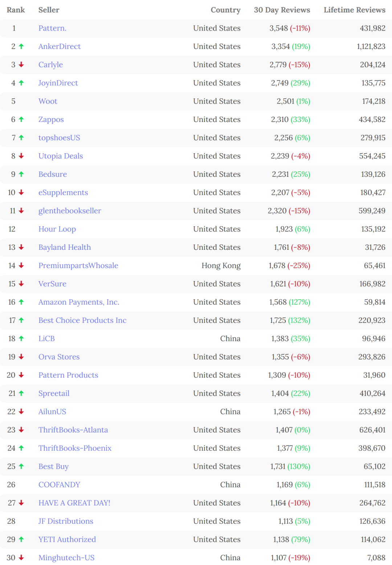
Task: Select the 1,731 (130%) reviews cell
Action: coord(290,467)
